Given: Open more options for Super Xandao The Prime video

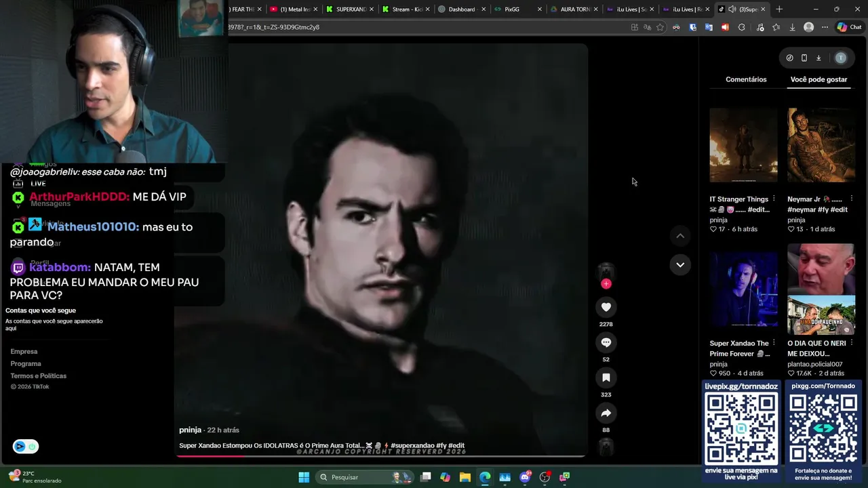Looking at the screenshot, I should point(774,344).
